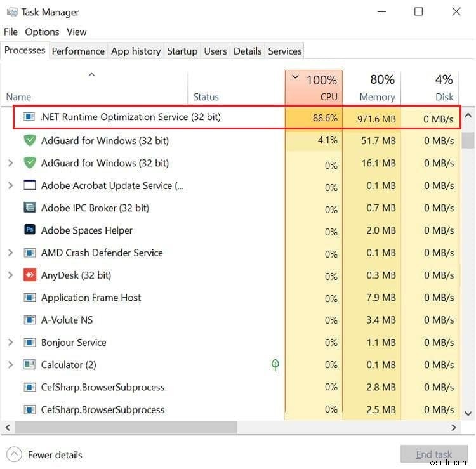
Task: Expand the second AdGuard for Windows process
Action: click(x=10, y=163)
